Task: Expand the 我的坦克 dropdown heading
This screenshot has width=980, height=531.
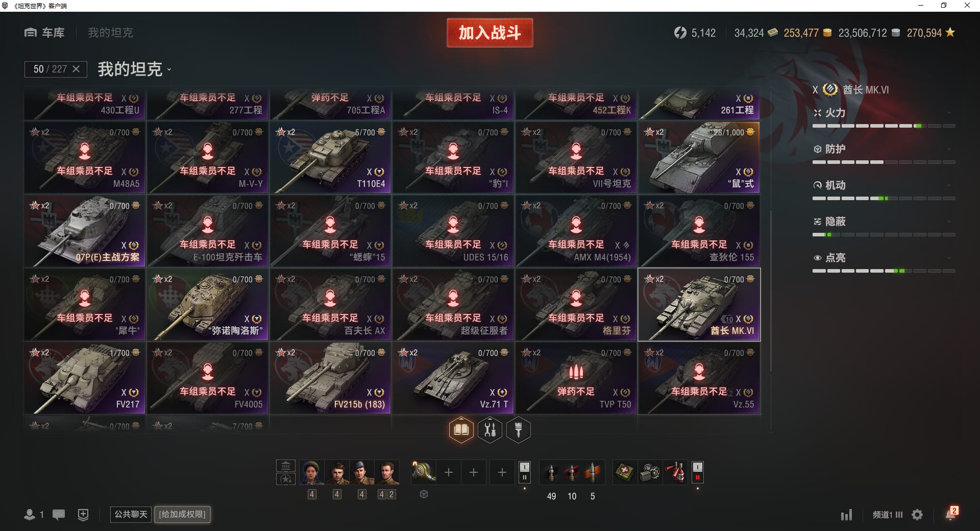Action: click(134, 69)
